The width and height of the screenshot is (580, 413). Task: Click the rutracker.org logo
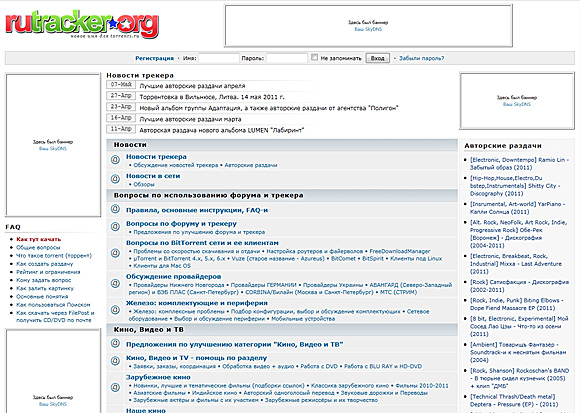pos(82,25)
